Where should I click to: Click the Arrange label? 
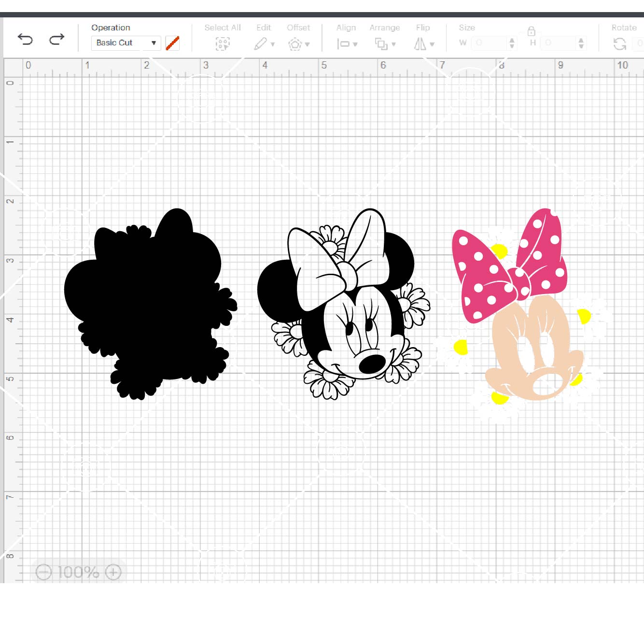[385, 28]
